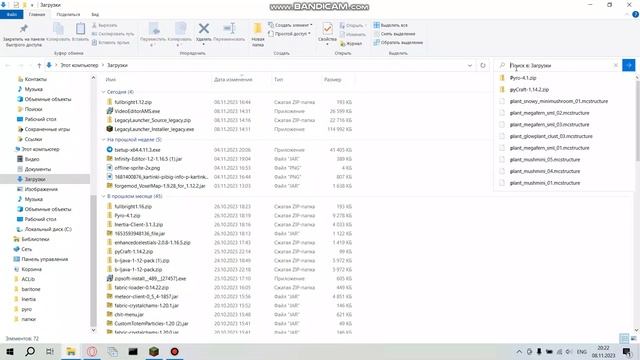Open taskbar search magnifier
This screenshot has height=360, width=640.
point(30,351)
